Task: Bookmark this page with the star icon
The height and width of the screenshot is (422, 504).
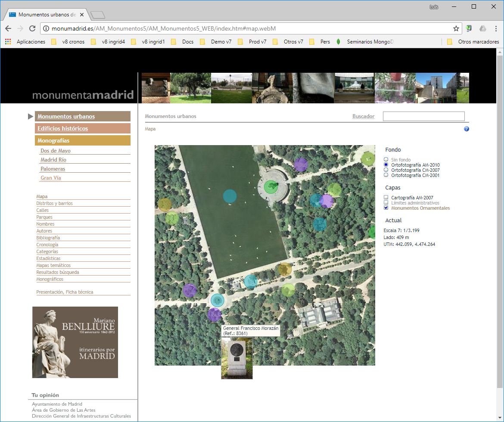Action: [456, 29]
